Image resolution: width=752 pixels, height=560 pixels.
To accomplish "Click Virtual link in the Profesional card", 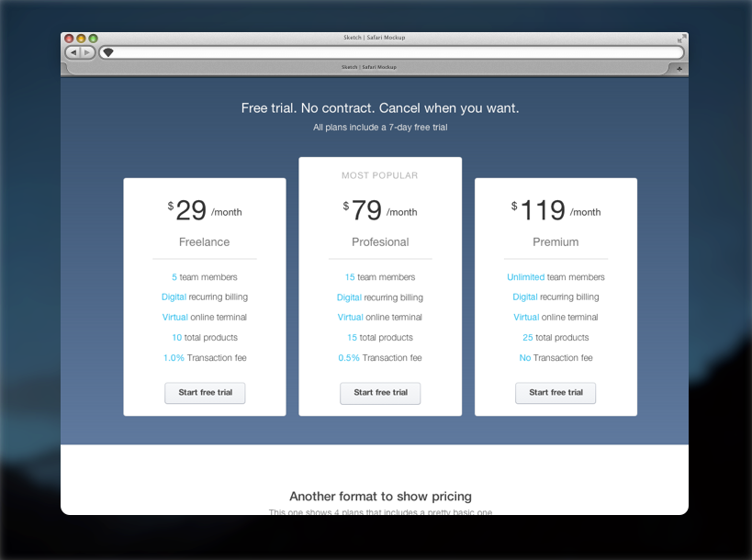I will point(350,318).
